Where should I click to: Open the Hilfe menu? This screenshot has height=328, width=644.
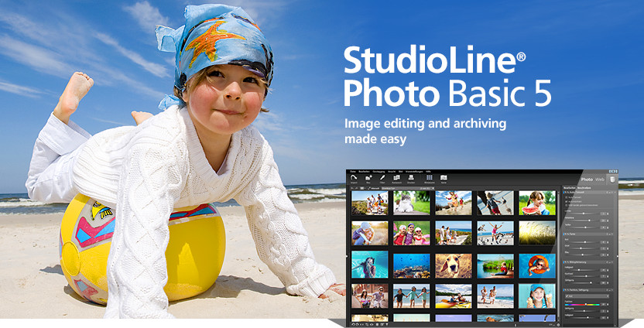click(428, 172)
